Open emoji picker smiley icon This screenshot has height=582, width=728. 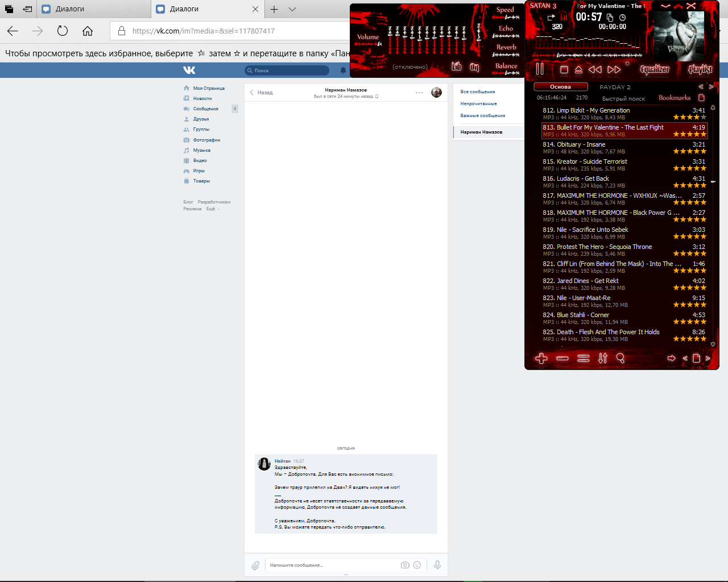click(417, 565)
